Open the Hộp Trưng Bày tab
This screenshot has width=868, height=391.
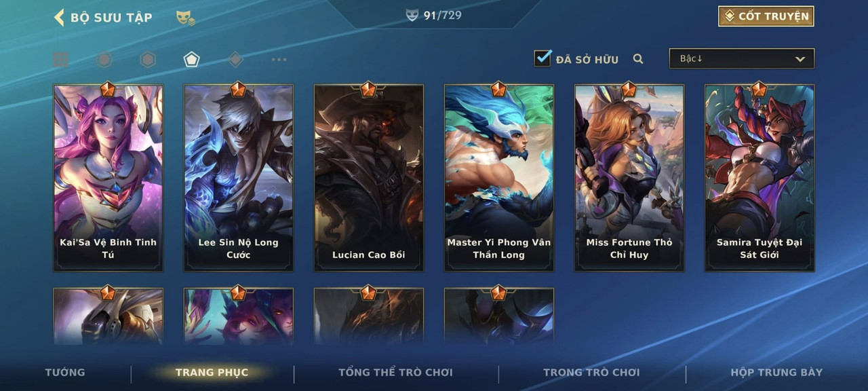[776, 372]
